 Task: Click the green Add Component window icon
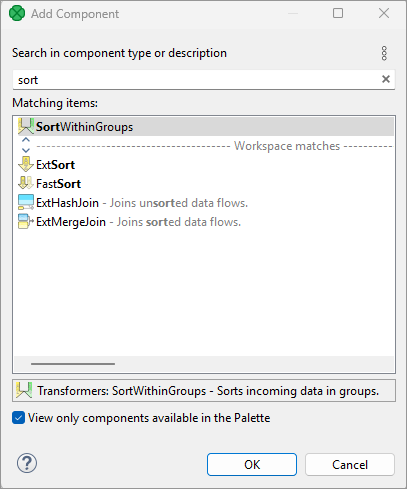pyautogui.click(x=17, y=13)
